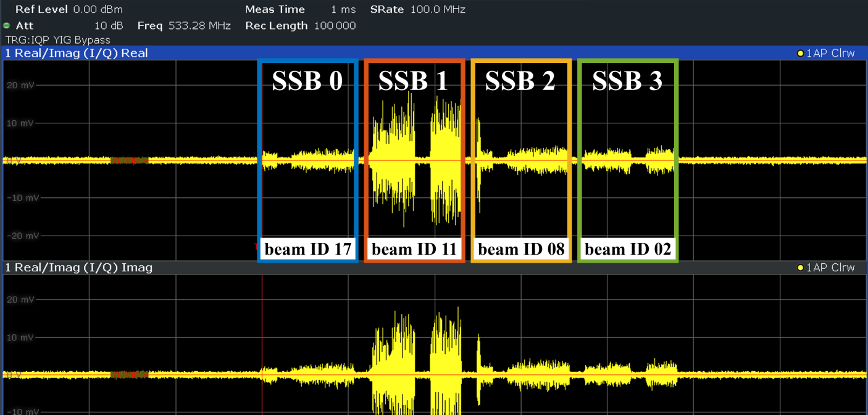This screenshot has height=415, width=868.
Task: Click yellow trace dot in Imag window header
Action: pyautogui.click(x=800, y=268)
